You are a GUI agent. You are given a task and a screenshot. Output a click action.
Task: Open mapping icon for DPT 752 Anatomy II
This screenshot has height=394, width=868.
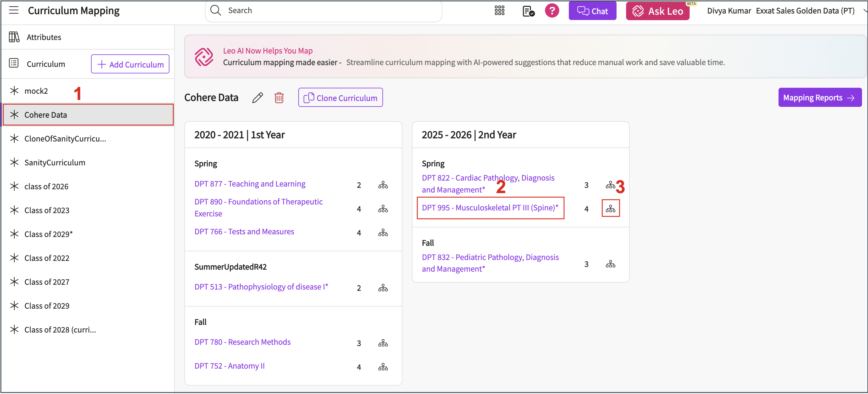click(383, 367)
